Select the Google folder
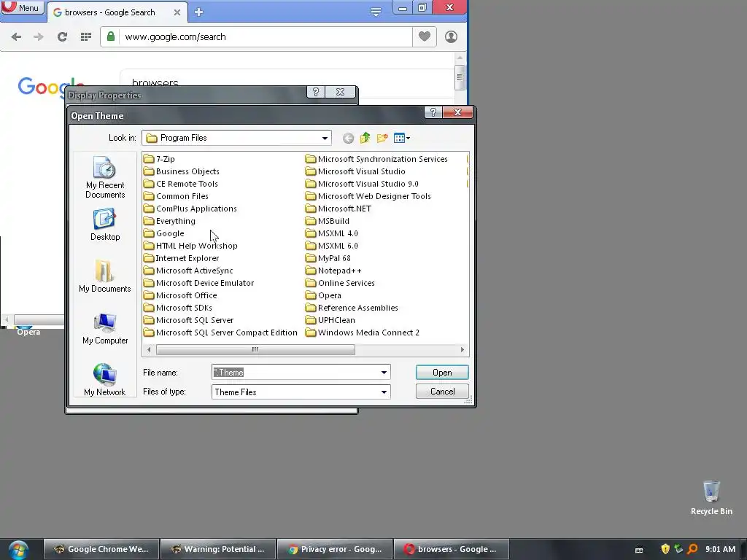Screen dimensions: 747x560 pos(164,233)
